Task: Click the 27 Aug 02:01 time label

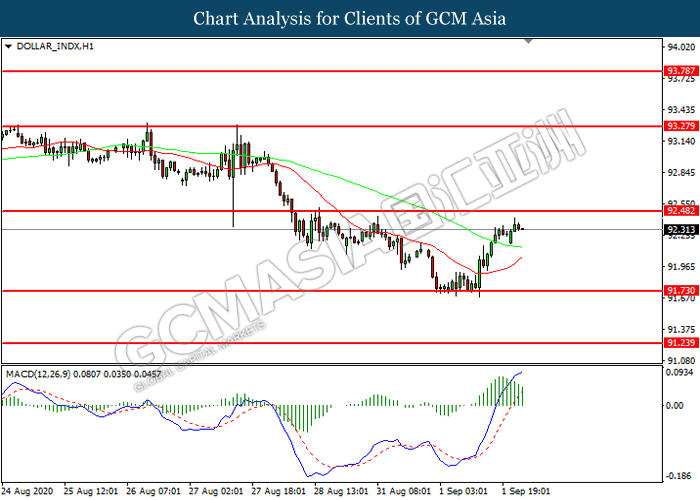Action: coord(217,491)
